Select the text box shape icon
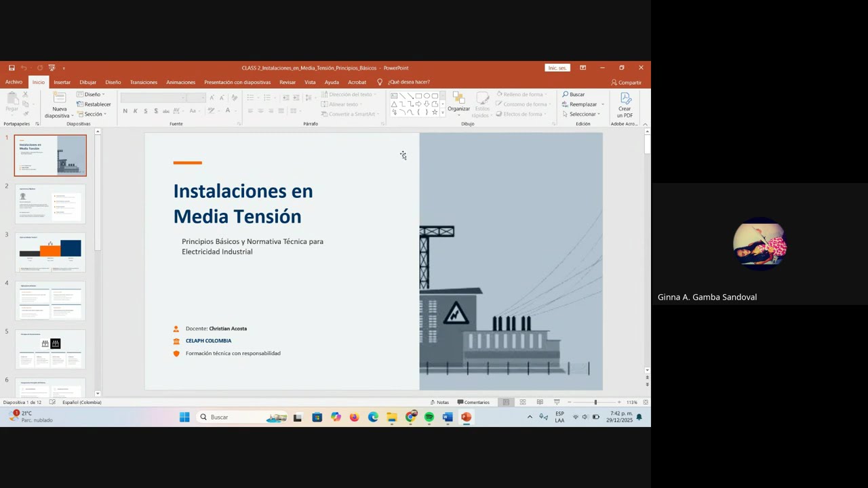Screen dimensions: 868x488 point(394,96)
